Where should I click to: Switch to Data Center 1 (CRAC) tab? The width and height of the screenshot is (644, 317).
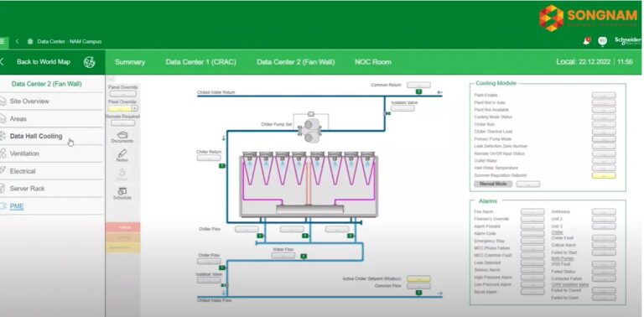201,62
